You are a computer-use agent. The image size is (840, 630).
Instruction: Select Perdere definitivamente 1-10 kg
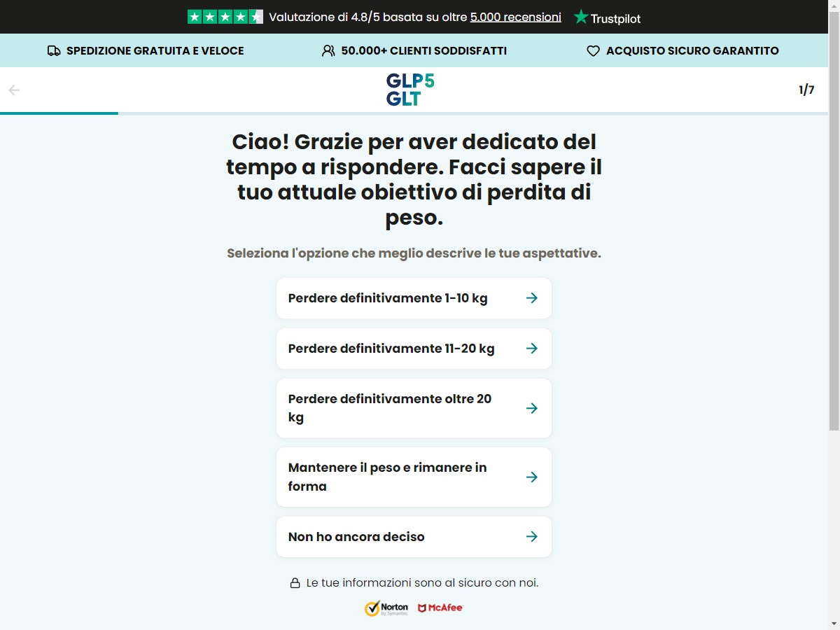[414, 298]
